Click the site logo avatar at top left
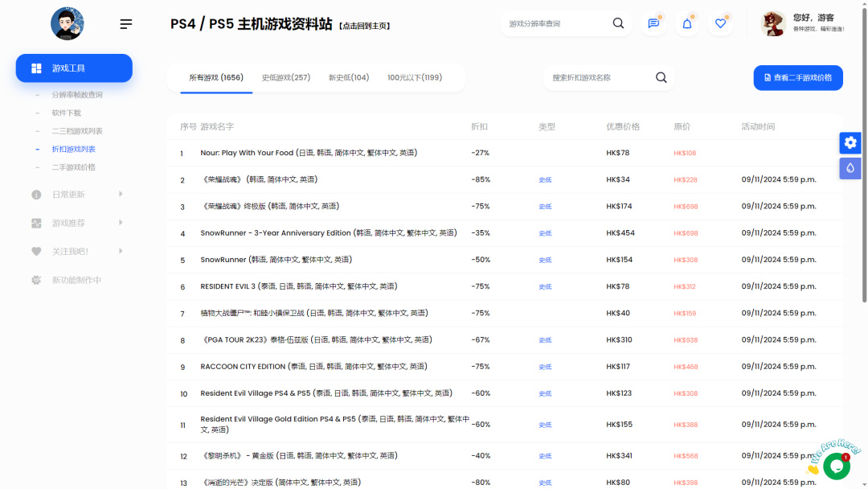 pyautogui.click(x=67, y=23)
